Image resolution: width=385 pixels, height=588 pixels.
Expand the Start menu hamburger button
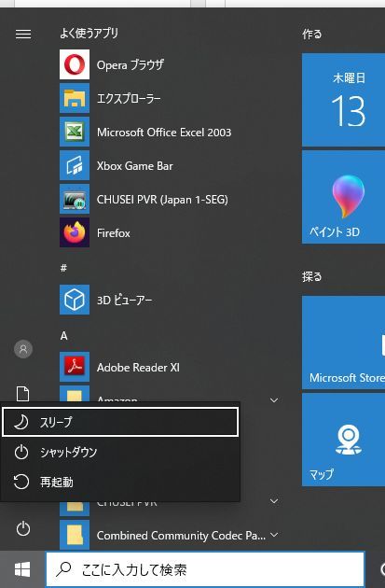23,35
